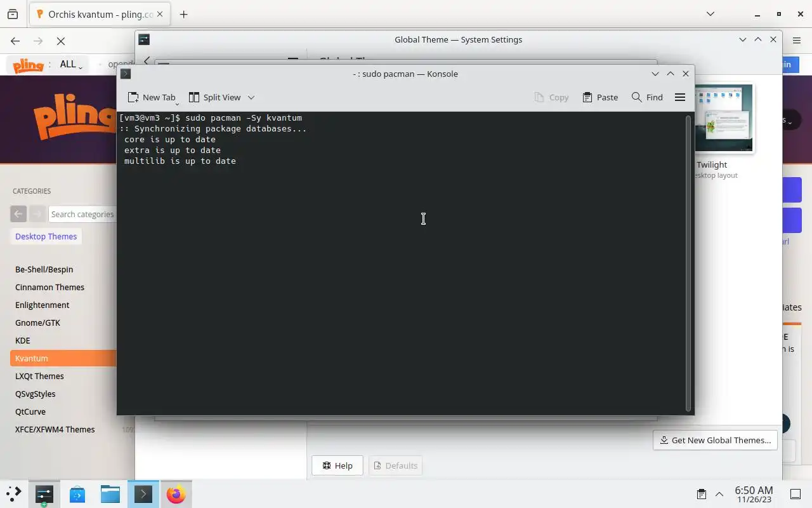
Task: Open QtCurve category
Action: (30, 411)
